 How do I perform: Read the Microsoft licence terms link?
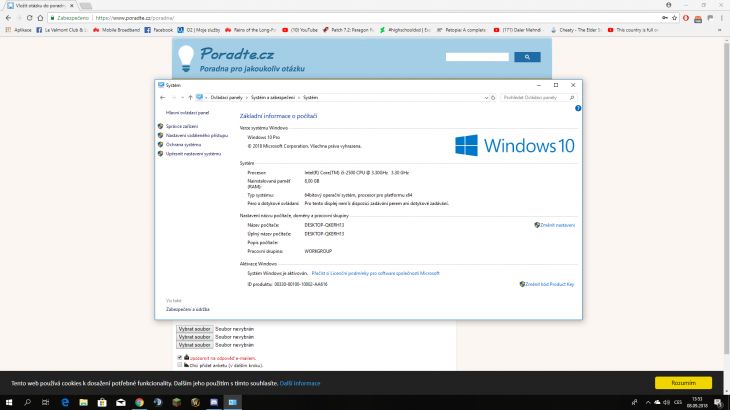click(x=375, y=273)
